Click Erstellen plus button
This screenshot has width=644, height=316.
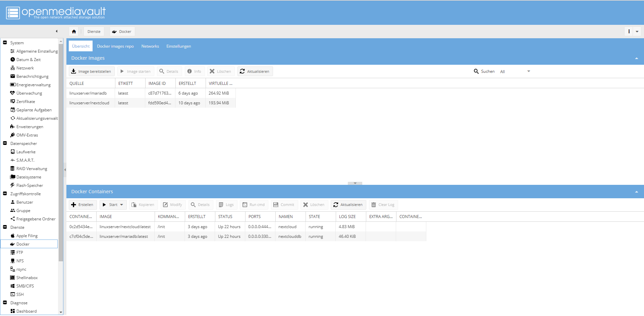pos(83,205)
